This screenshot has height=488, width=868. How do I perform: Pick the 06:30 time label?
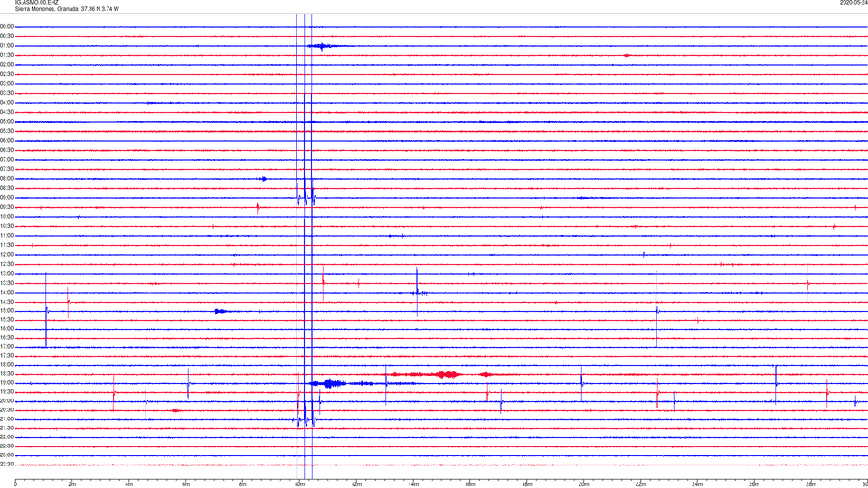(x=6, y=150)
